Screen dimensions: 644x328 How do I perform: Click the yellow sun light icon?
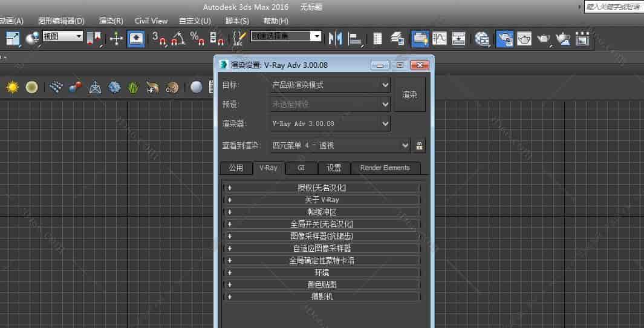13,87
